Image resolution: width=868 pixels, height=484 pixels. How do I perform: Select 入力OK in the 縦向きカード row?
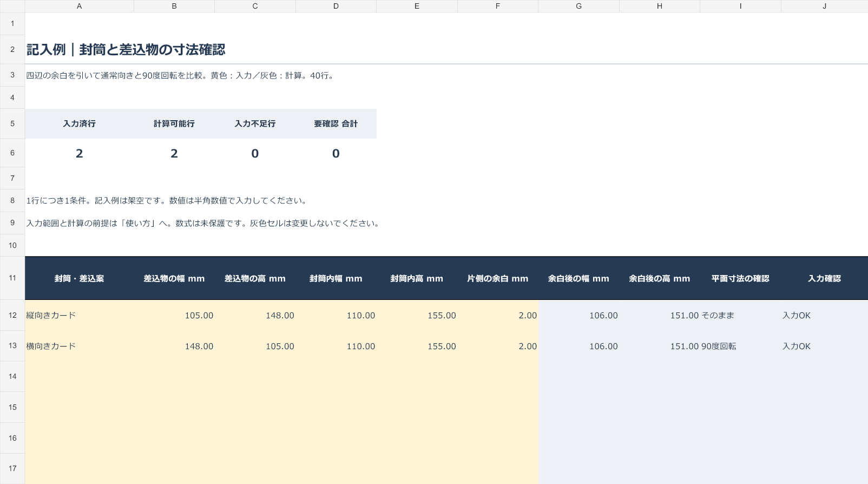824,315
